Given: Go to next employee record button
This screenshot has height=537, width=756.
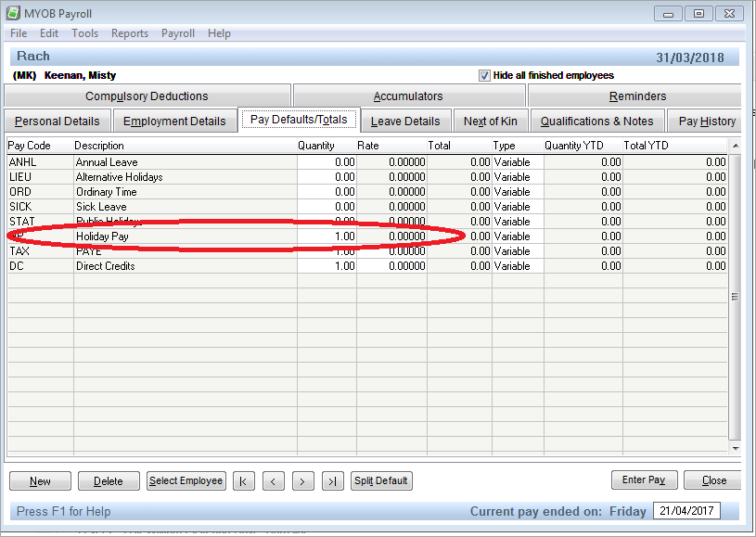Looking at the screenshot, I should point(302,481).
